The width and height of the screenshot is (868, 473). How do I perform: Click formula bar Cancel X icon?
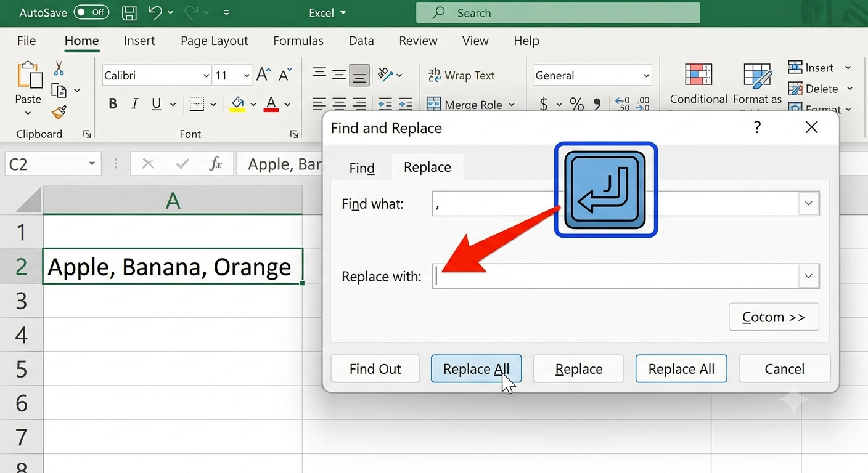[148, 164]
